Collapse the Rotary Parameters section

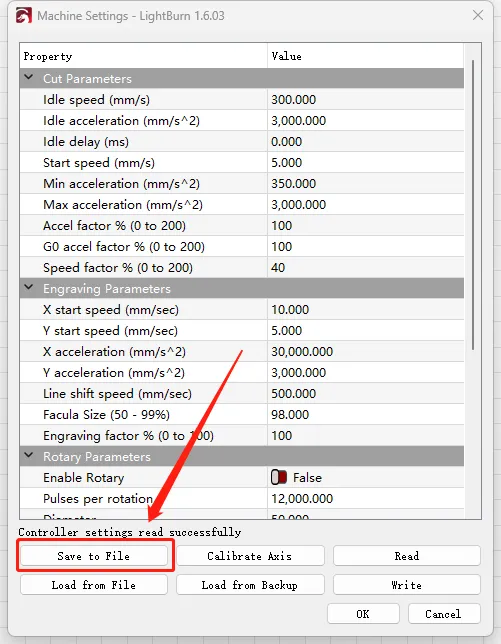(29, 455)
